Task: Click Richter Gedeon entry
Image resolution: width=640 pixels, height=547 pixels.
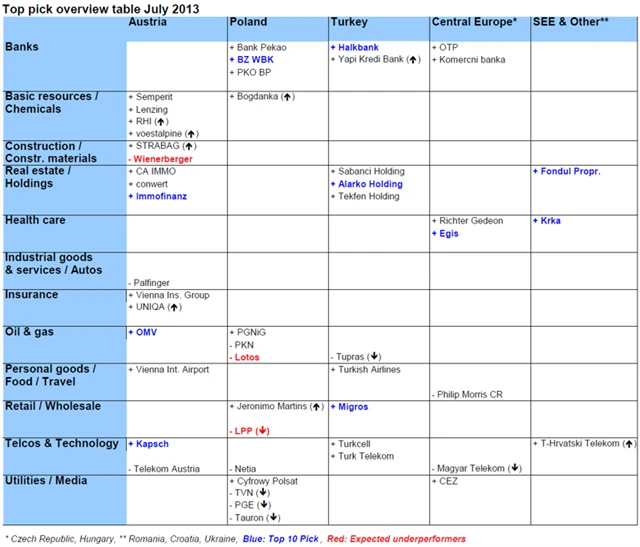Action: tap(467, 221)
